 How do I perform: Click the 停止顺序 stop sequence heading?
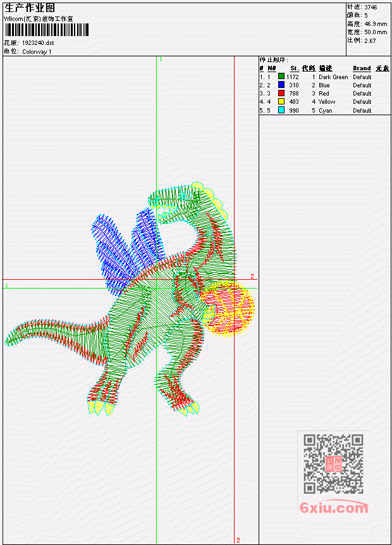pos(274,60)
